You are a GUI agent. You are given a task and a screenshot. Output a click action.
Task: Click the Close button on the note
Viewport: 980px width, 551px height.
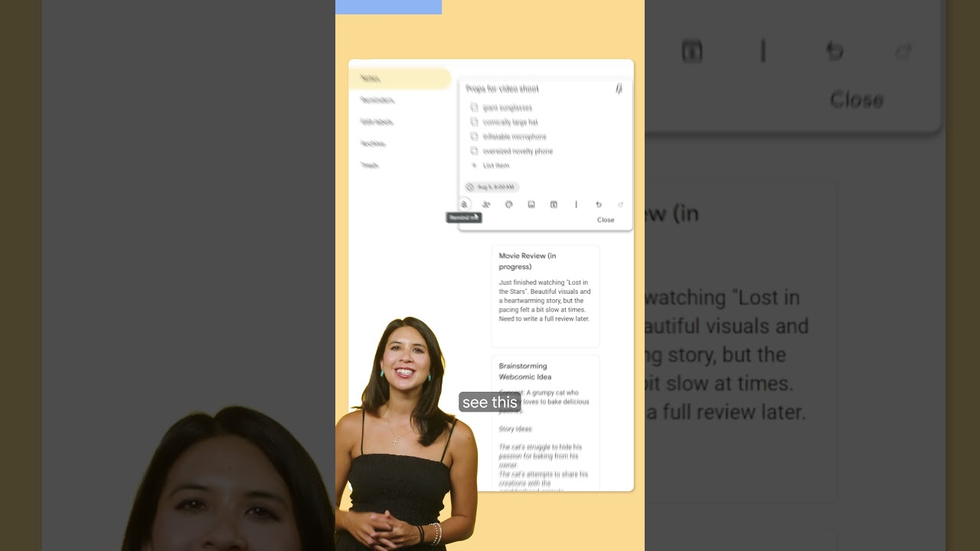pyautogui.click(x=606, y=220)
